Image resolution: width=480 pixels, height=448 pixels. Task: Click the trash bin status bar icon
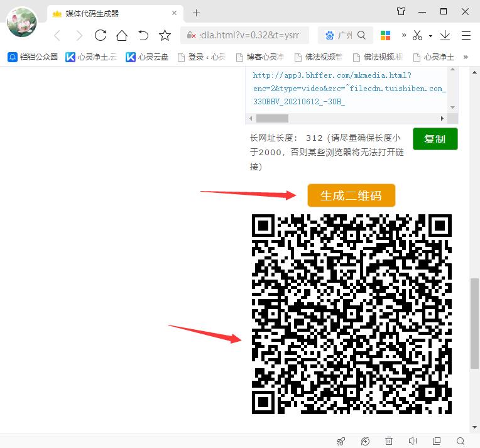pyautogui.click(x=389, y=441)
